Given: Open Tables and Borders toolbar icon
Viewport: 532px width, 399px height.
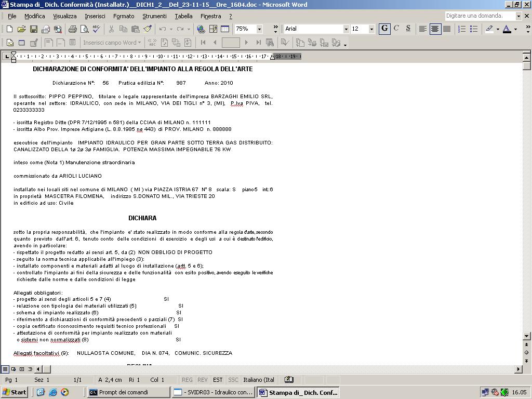Looking at the screenshot, I should pos(213,29).
